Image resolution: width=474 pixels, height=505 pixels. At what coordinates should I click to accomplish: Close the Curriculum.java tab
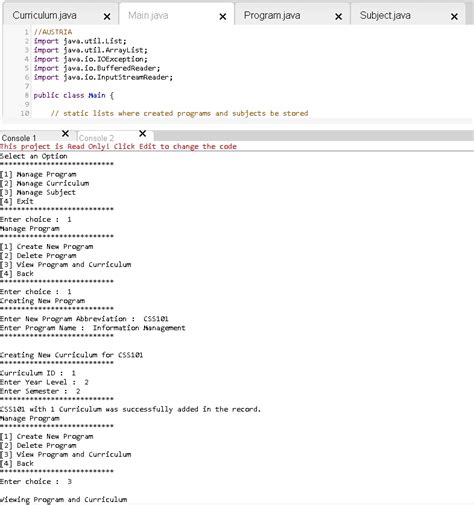click(107, 16)
